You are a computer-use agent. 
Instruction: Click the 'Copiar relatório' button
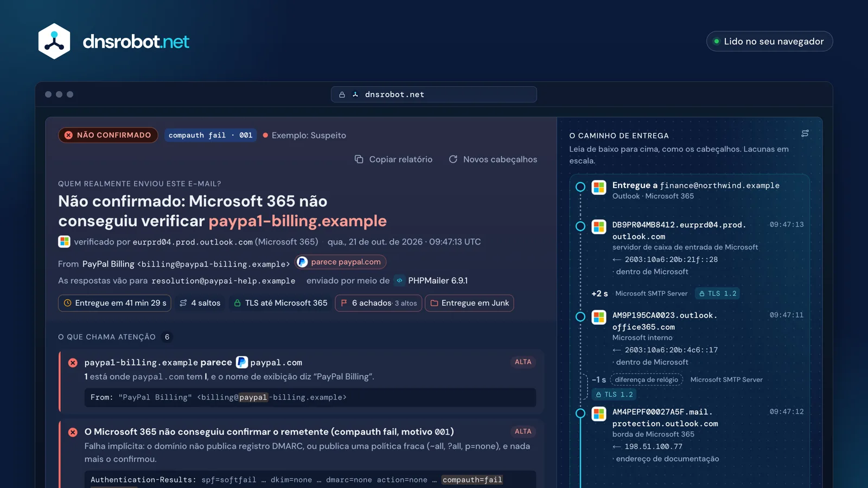tap(394, 159)
